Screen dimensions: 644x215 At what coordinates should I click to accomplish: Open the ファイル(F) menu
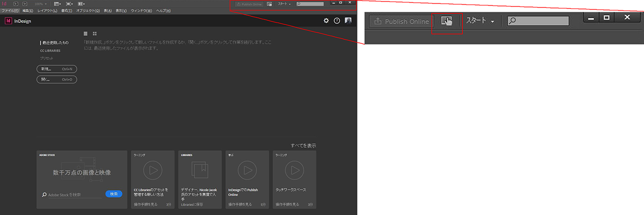(10, 10)
